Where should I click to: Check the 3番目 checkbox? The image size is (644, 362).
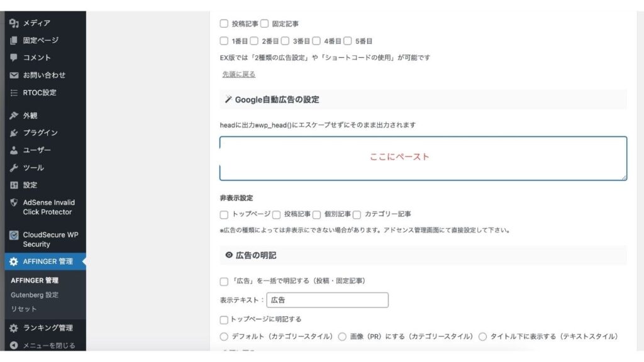click(x=285, y=41)
